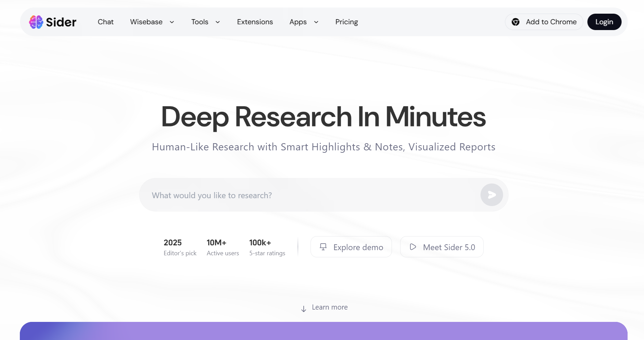Screen dimensions: 644x340
Task: Click the '10M+' stat value
Action: (216, 243)
